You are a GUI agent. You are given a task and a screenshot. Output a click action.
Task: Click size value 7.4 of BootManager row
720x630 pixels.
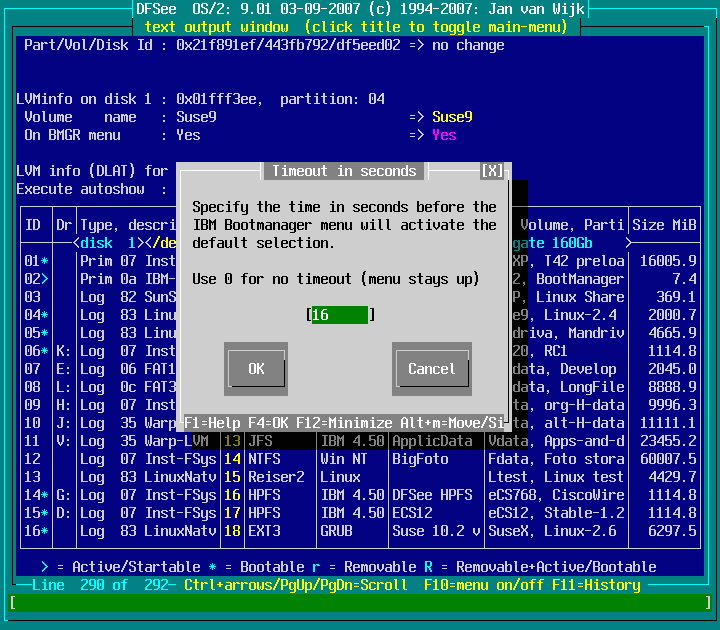pyautogui.click(x=684, y=279)
